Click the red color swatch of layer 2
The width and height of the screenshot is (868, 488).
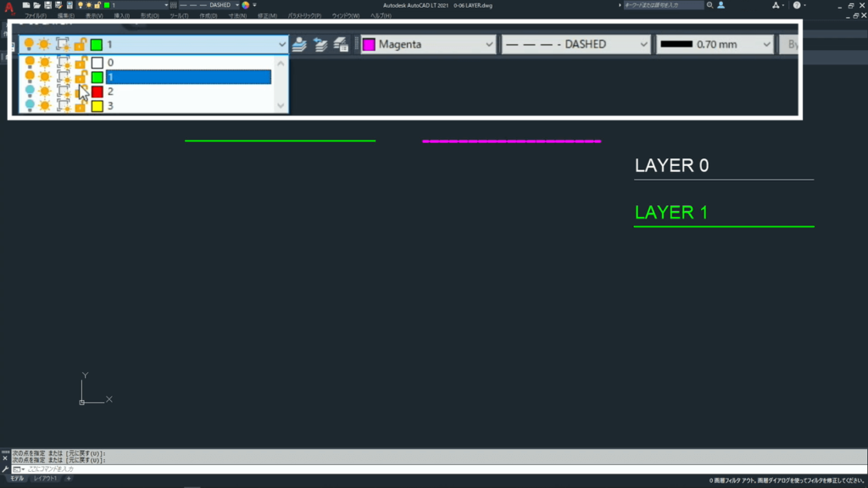[97, 91]
